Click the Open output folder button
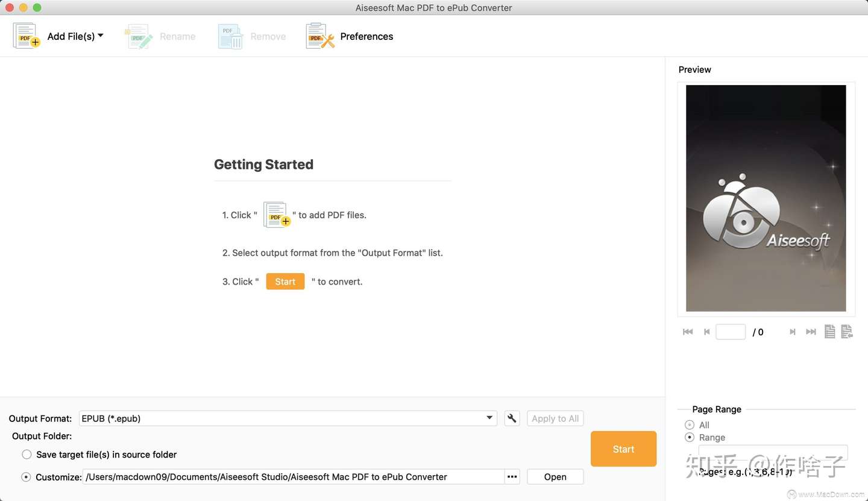This screenshot has height=501, width=868. pos(555,477)
